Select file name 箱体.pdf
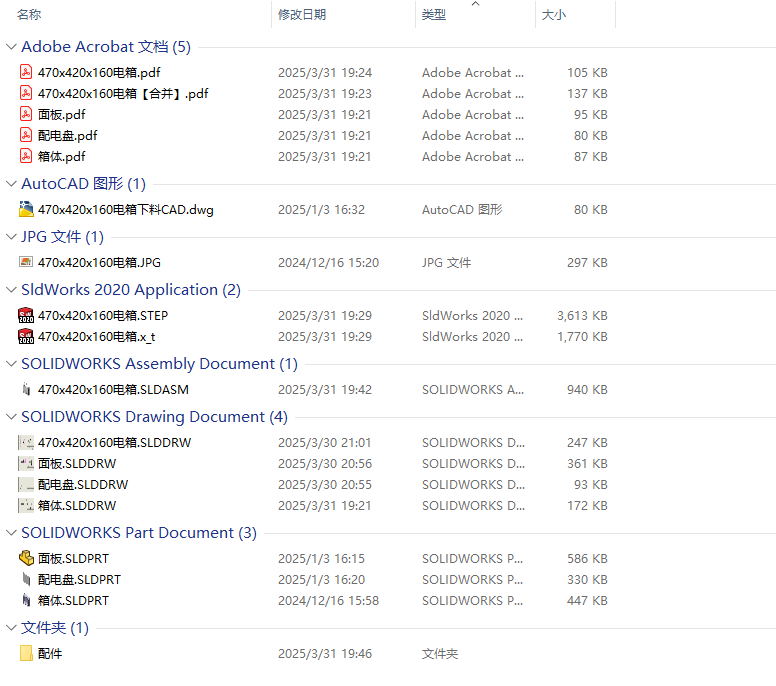 pos(62,156)
